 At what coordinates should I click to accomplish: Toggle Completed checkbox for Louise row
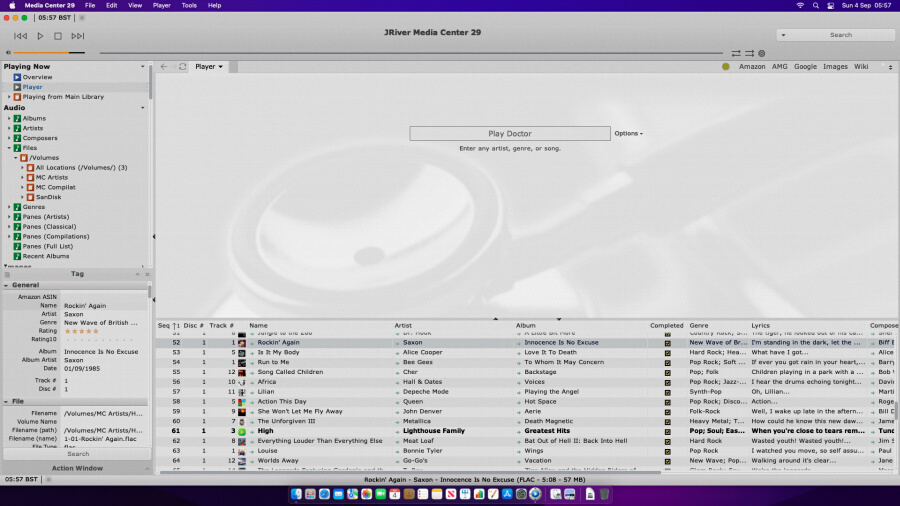667,451
